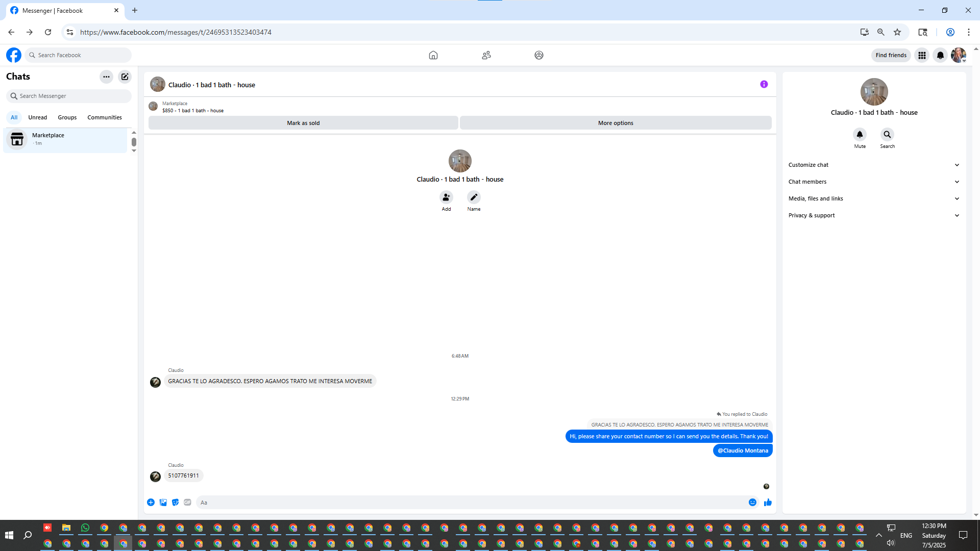Edit chat name with pencil icon
The image size is (980, 551).
coord(474,197)
